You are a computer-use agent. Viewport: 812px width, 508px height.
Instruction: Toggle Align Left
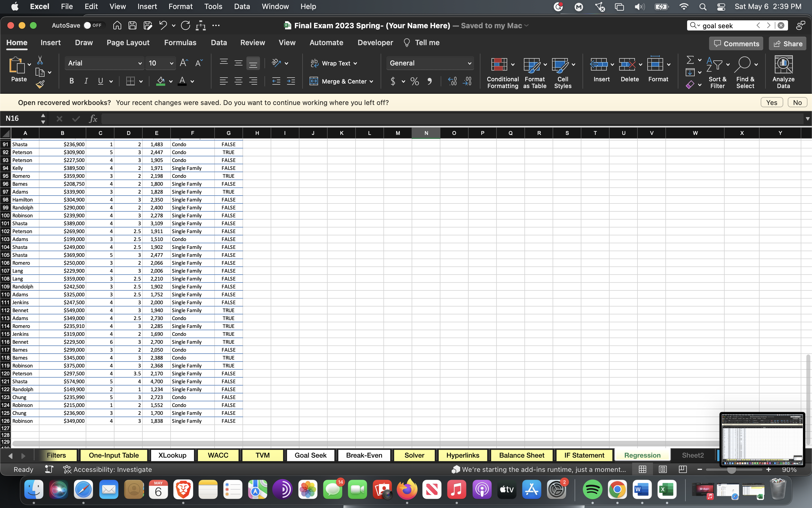click(224, 81)
